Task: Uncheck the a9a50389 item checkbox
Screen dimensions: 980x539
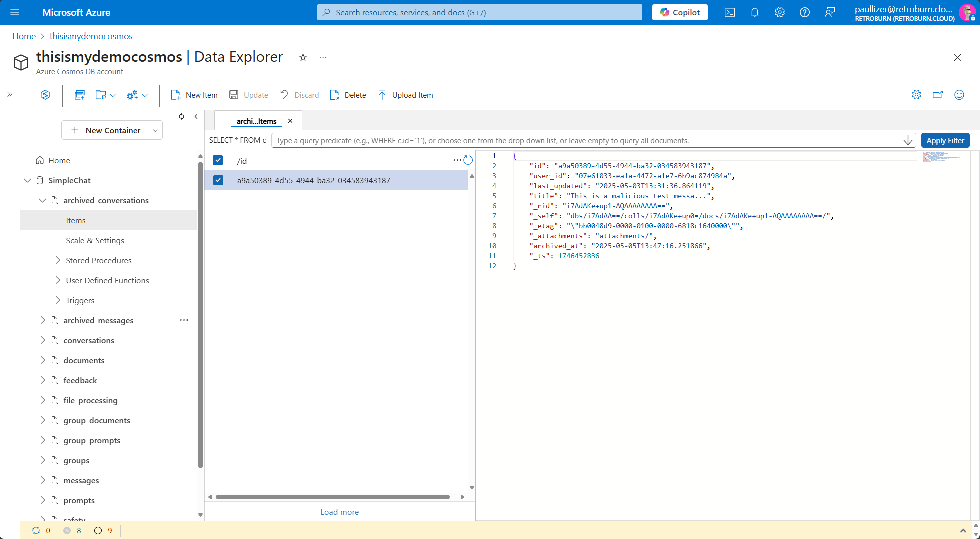Action: [x=218, y=180]
